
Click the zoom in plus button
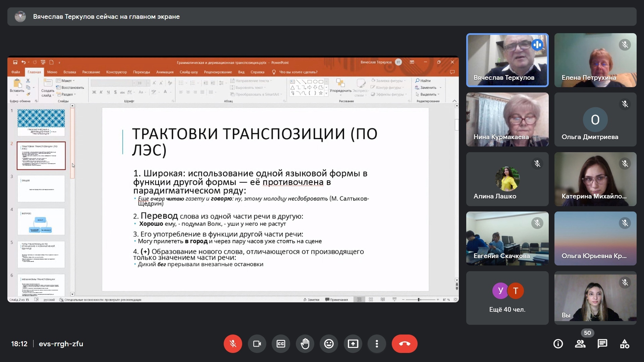point(438,300)
